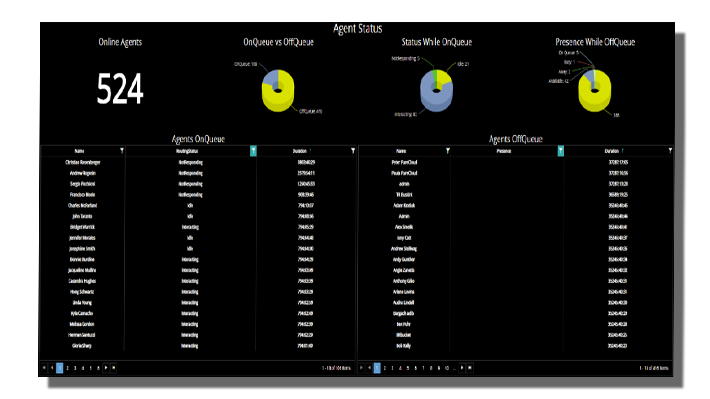Select page 1 in Agents OnQueue pager
The height and width of the screenshot is (399, 710).
tap(60, 368)
